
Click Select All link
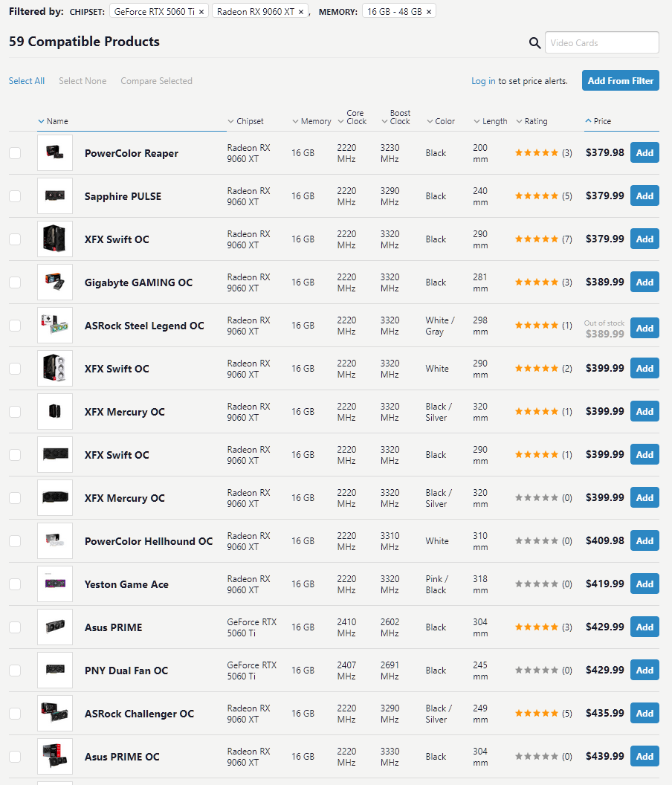pos(27,81)
